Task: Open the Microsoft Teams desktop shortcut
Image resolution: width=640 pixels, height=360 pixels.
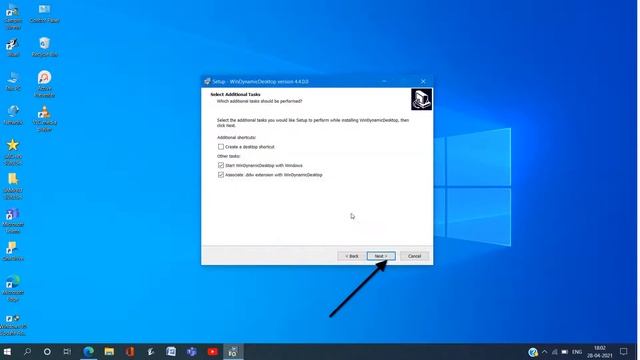Action: pyautogui.click(x=13, y=220)
